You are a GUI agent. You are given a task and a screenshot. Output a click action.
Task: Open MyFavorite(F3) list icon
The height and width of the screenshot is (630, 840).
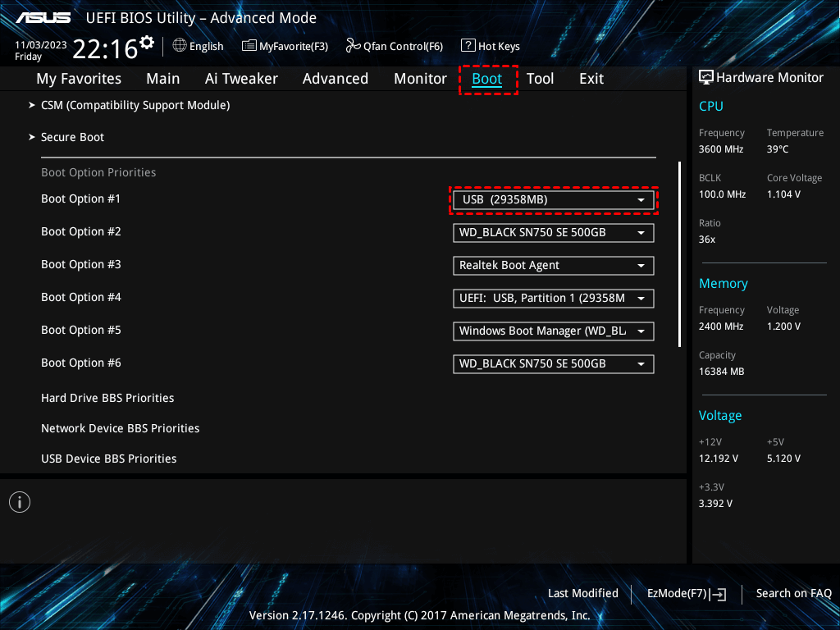click(x=249, y=46)
